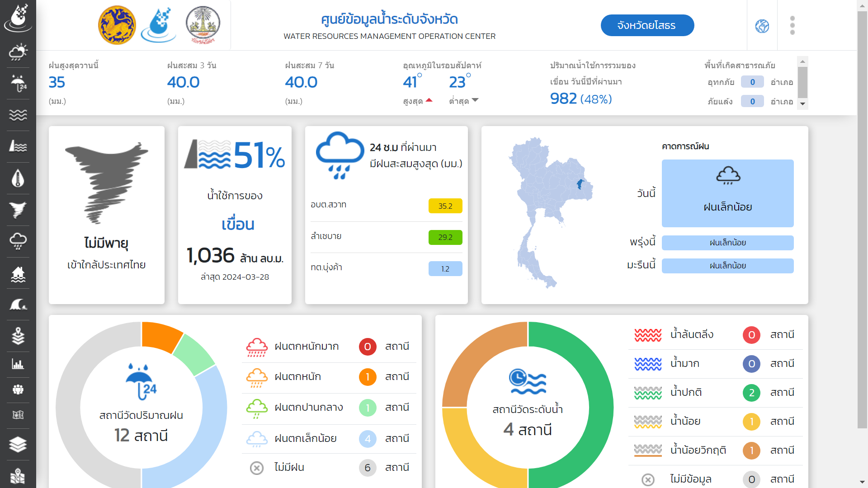This screenshot has width=868, height=488.
Task: Click the gray 6 badge for ไม่มีฝน
Action: 368,468
